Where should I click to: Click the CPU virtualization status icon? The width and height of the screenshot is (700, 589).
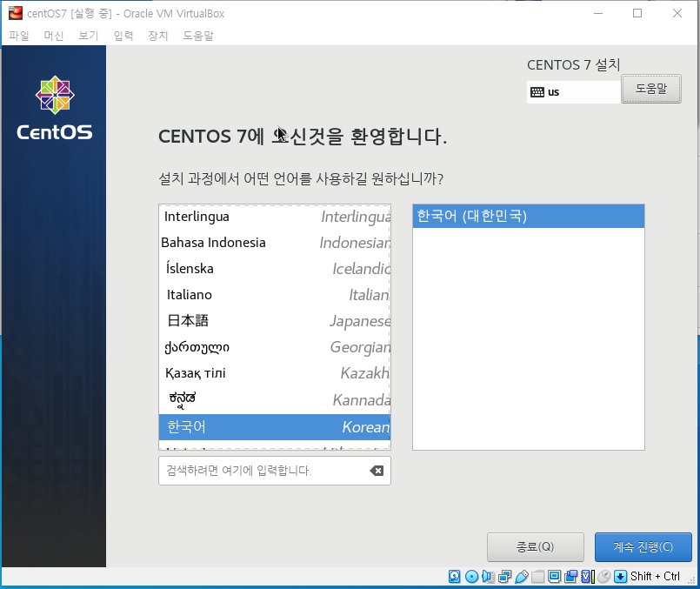point(588,577)
